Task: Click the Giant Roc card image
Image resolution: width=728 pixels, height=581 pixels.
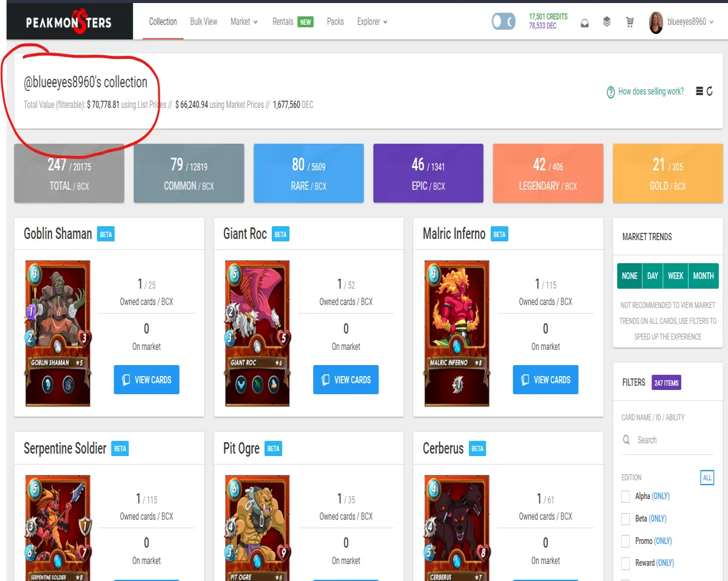Action: point(257,334)
